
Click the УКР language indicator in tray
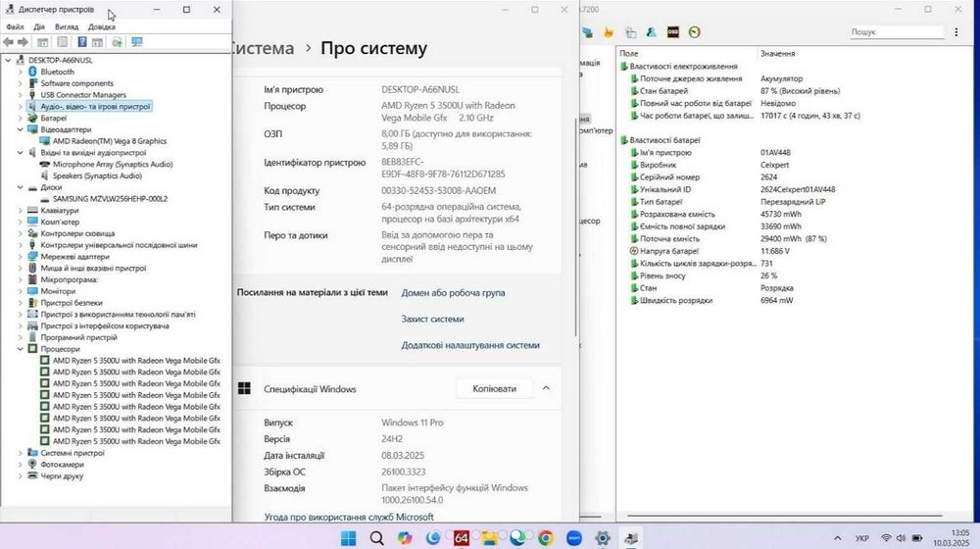point(861,538)
